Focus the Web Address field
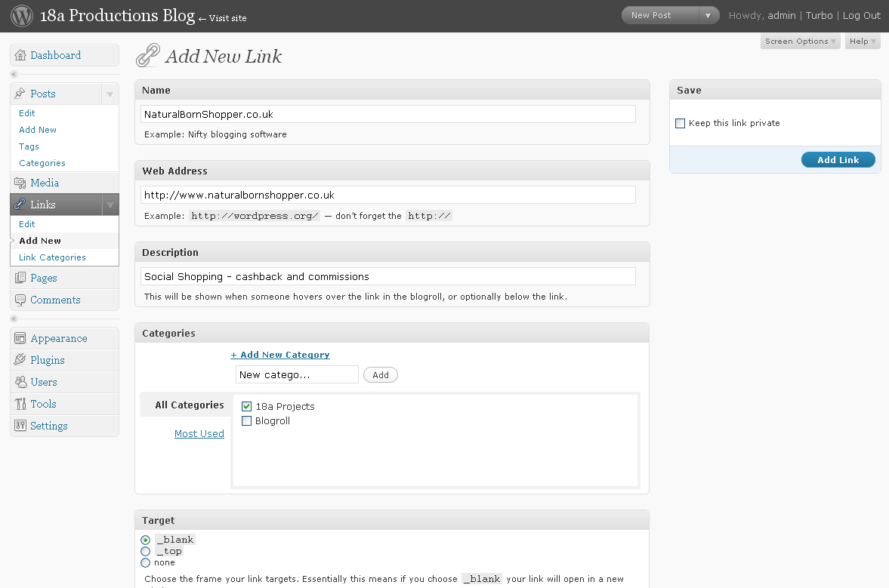 (x=387, y=195)
